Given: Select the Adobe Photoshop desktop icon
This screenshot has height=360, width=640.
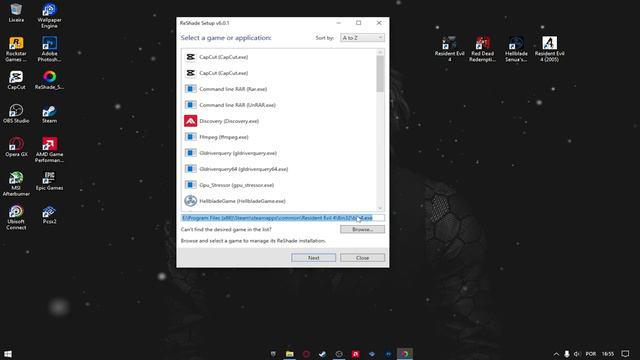Looking at the screenshot, I should coord(49,49).
